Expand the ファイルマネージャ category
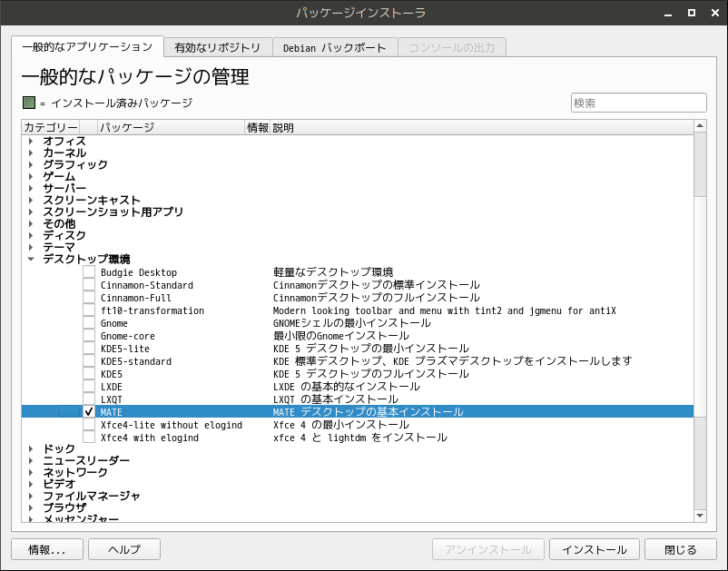Image resolution: width=728 pixels, height=571 pixels. pos(31,496)
